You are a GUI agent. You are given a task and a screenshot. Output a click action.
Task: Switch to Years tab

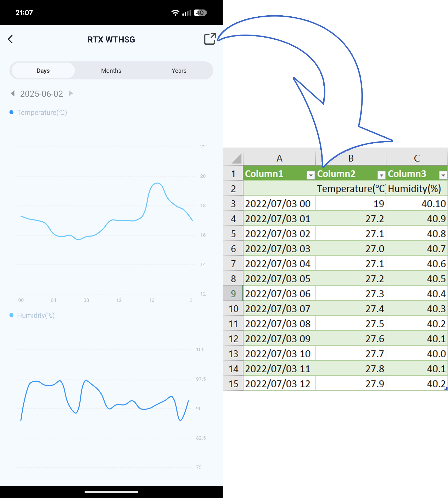pyautogui.click(x=179, y=71)
